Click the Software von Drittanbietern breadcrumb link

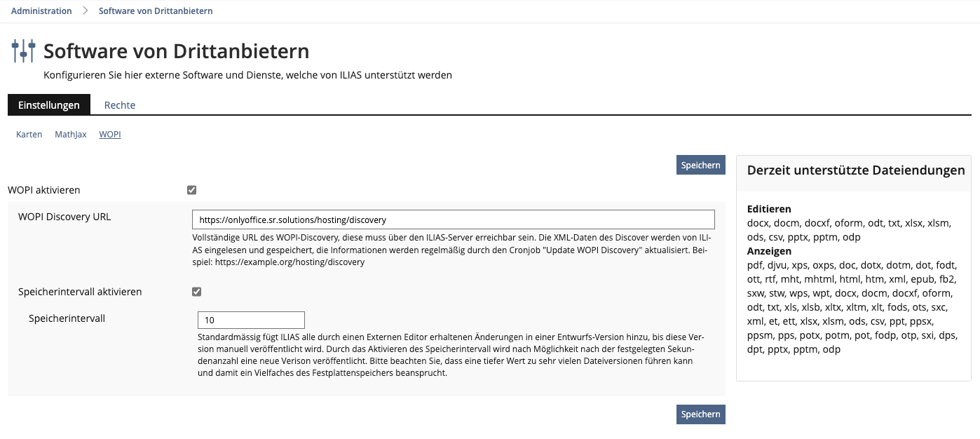(156, 11)
